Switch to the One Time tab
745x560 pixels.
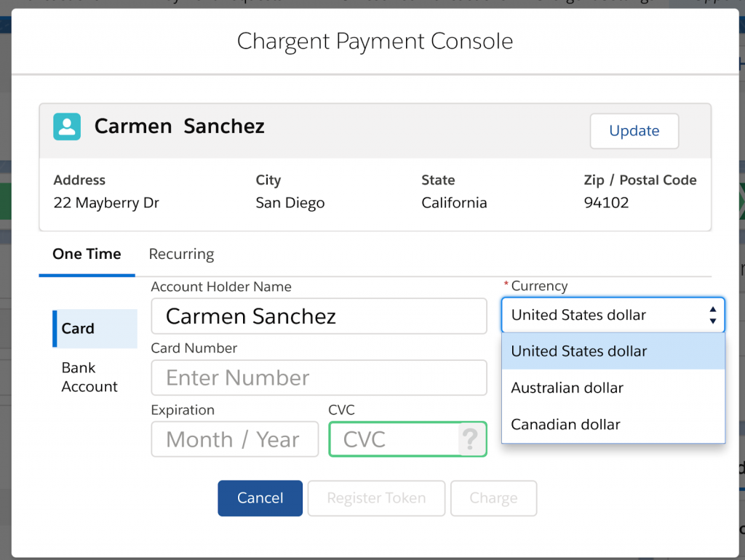click(x=87, y=254)
